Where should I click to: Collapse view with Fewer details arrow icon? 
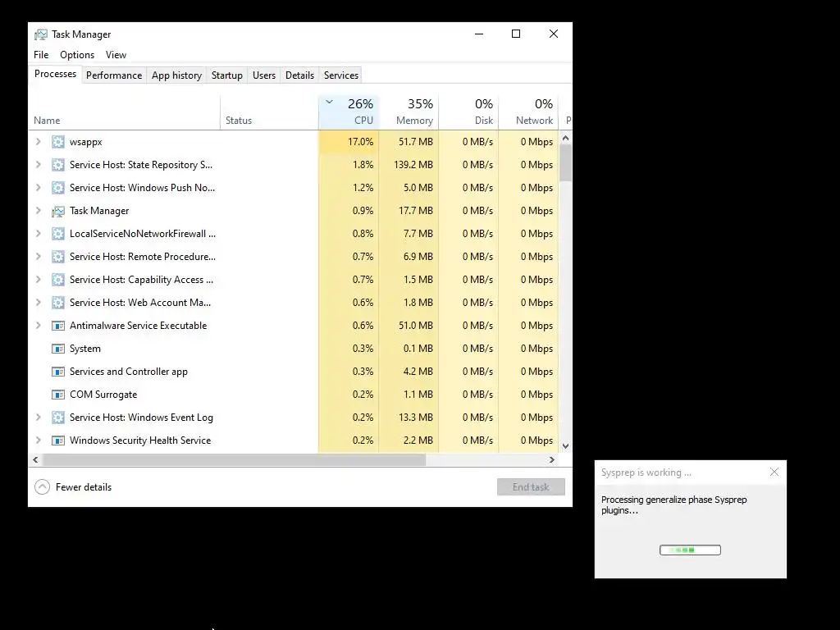click(x=43, y=487)
